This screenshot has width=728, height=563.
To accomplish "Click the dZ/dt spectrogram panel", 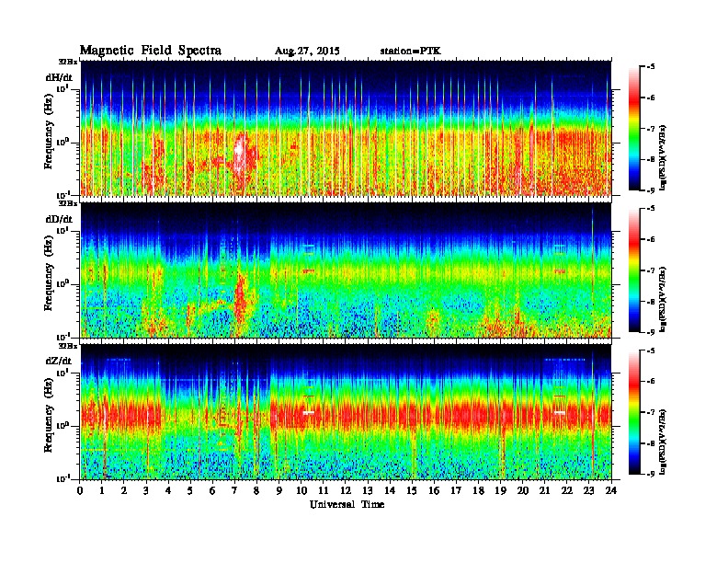I will (x=346, y=412).
